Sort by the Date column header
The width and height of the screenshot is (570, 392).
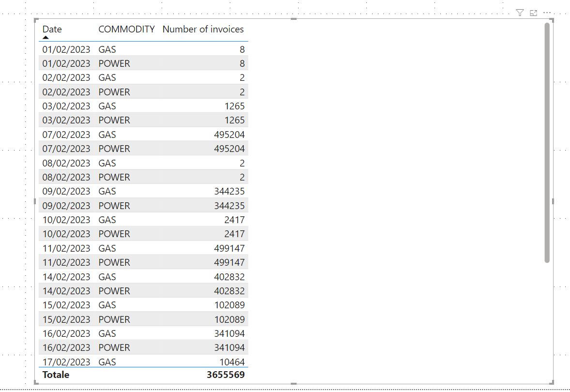pyautogui.click(x=52, y=29)
